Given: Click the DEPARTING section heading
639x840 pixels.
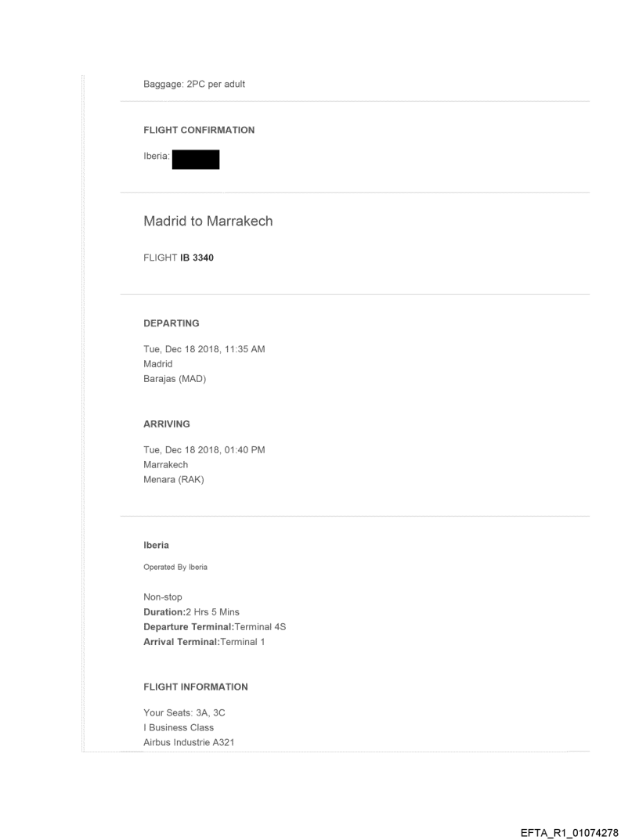Looking at the screenshot, I should pyautogui.click(x=171, y=323).
